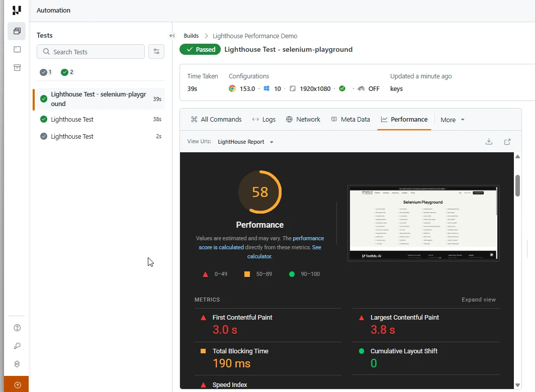Open the performance score is calculated link
The height and width of the screenshot is (392, 535).
point(261,243)
